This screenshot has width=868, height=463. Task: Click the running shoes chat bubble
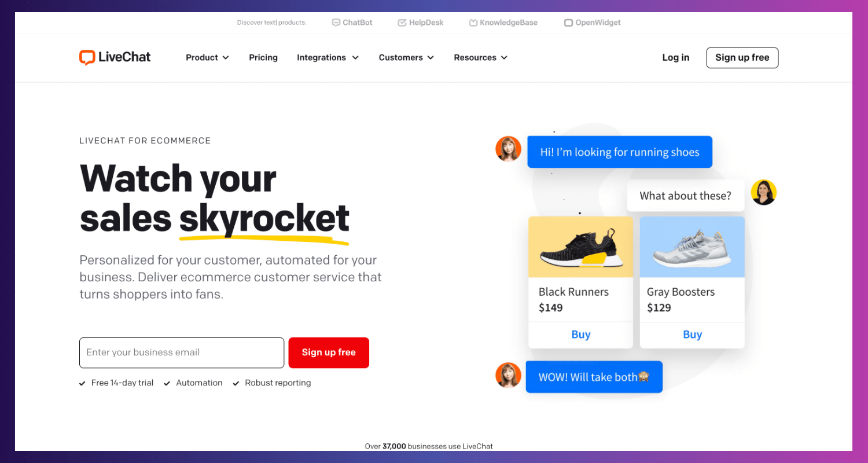620,152
